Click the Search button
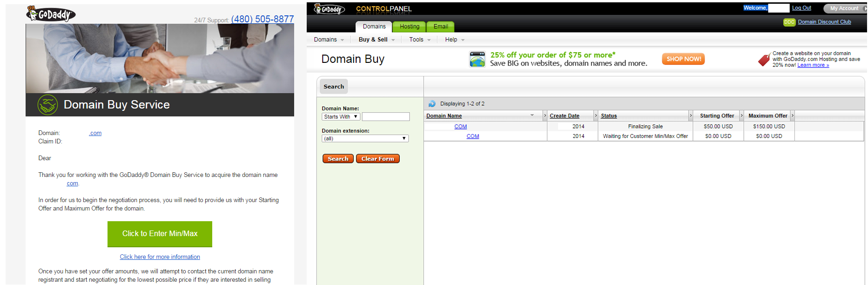This screenshot has height=285, width=868. [x=338, y=159]
